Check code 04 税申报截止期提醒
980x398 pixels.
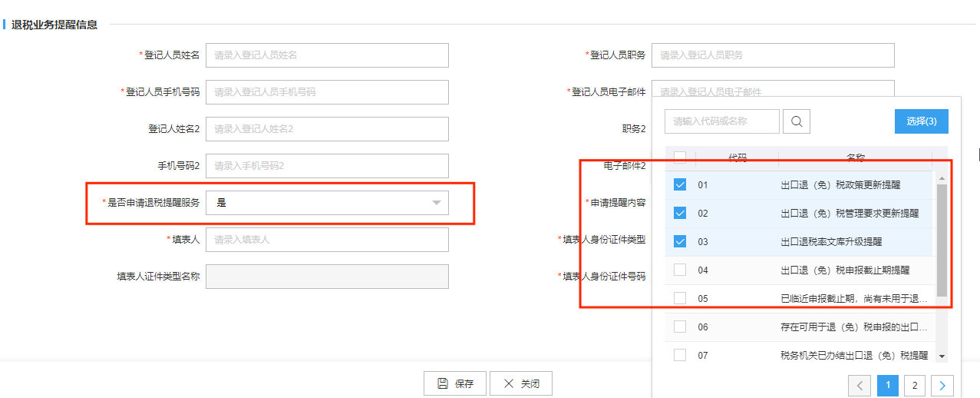pos(679,270)
